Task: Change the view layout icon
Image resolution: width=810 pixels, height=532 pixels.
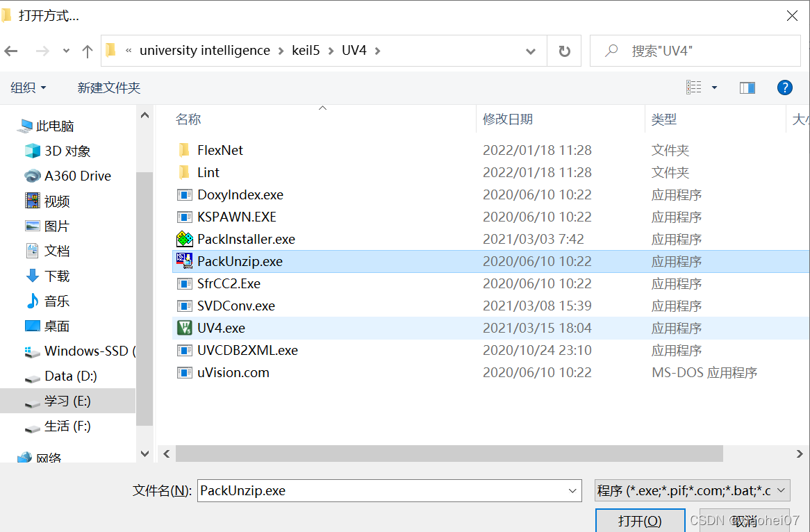Action: point(694,88)
